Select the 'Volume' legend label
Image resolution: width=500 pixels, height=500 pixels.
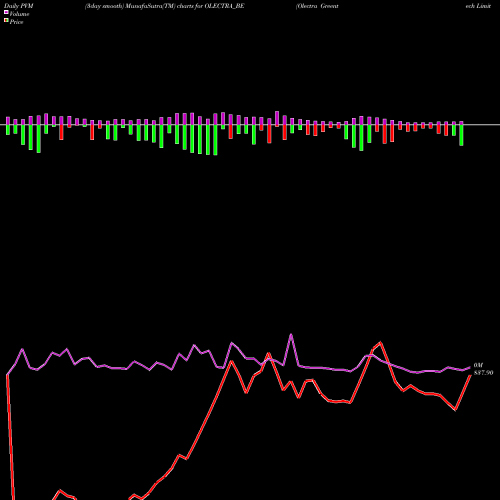click(x=19, y=14)
